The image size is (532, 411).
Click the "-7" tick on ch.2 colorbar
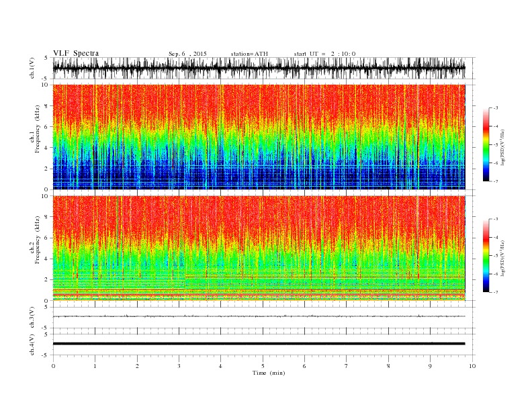495,292
